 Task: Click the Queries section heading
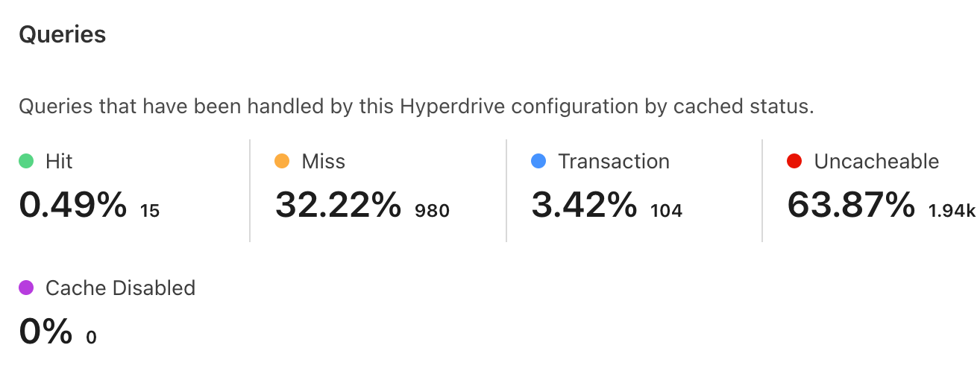tap(62, 34)
